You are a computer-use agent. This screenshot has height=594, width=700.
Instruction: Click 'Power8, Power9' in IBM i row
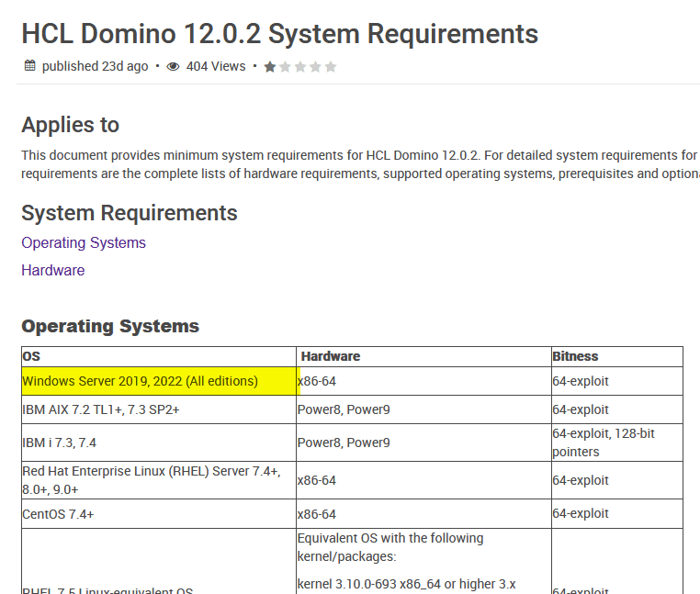[344, 443]
